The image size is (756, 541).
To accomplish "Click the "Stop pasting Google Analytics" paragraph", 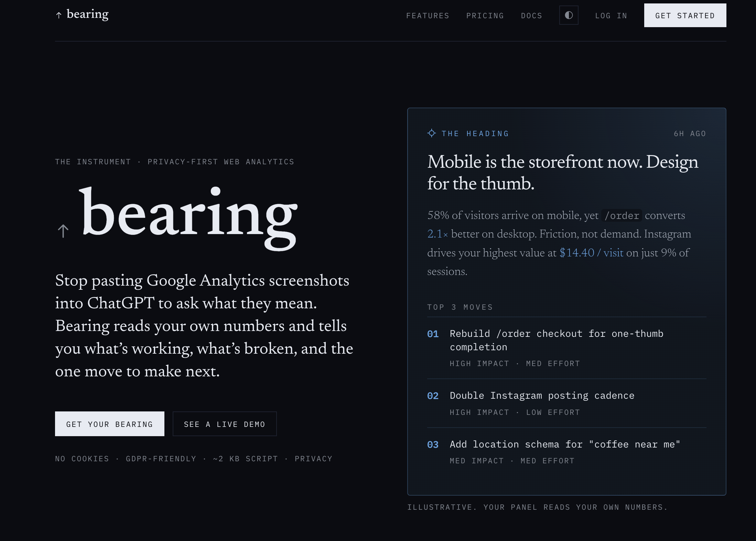I will [204, 325].
